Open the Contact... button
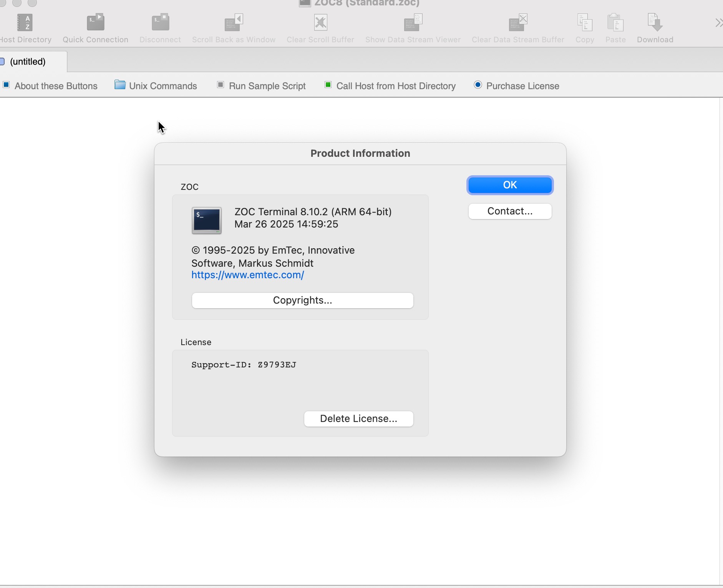This screenshot has height=588, width=723. pyautogui.click(x=510, y=211)
